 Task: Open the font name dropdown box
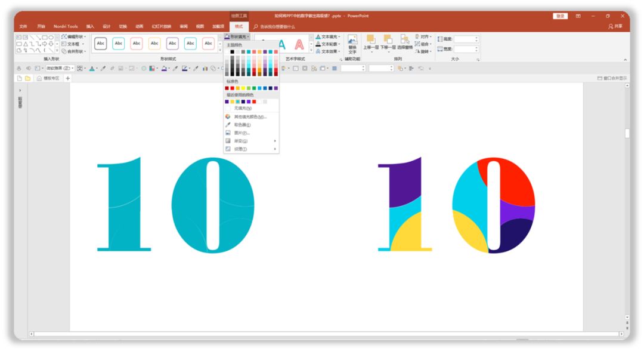click(x=60, y=68)
